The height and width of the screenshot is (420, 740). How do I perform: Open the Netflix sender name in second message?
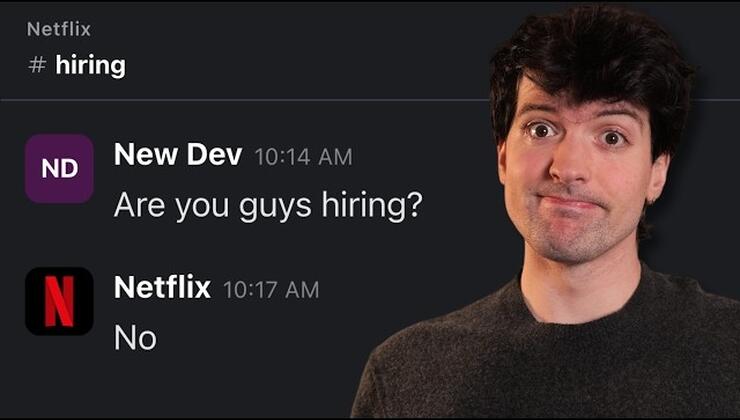[x=162, y=287]
